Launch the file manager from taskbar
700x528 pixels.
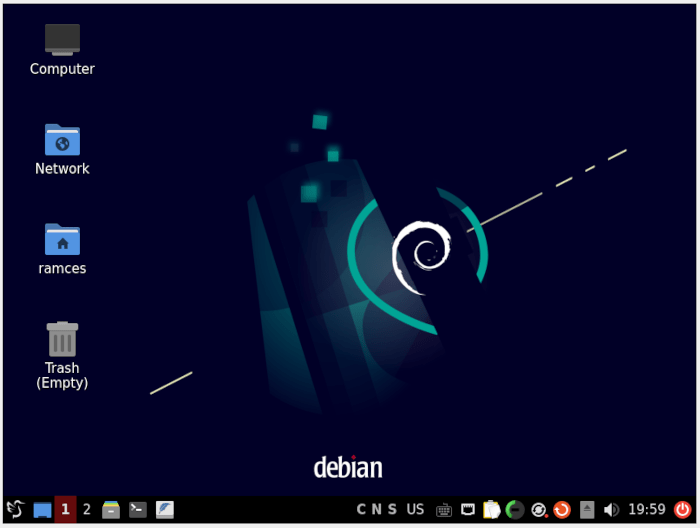111,510
